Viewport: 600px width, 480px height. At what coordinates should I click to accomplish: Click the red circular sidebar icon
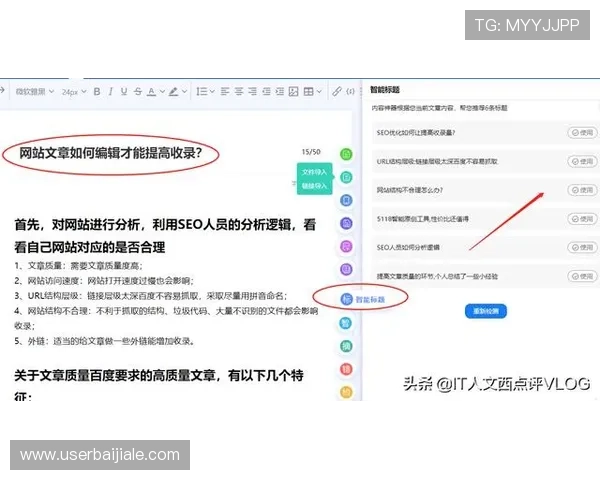point(346,369)
